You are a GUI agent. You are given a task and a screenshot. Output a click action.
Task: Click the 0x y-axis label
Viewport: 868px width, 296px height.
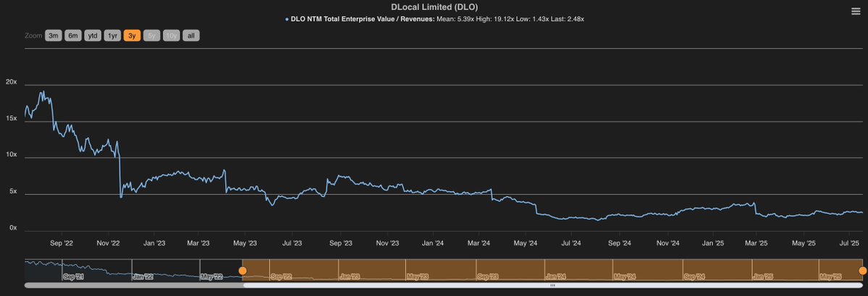[x=14, y=228]
